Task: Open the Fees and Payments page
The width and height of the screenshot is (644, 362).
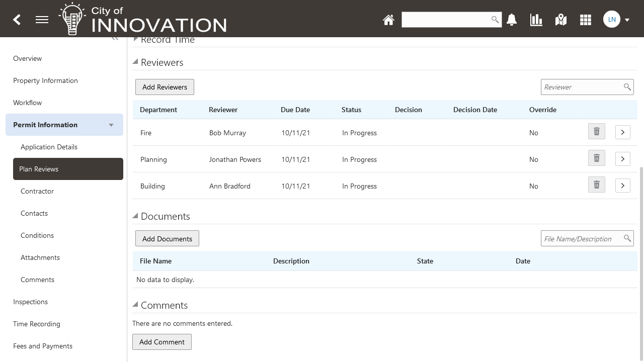Action: [43, 346]
